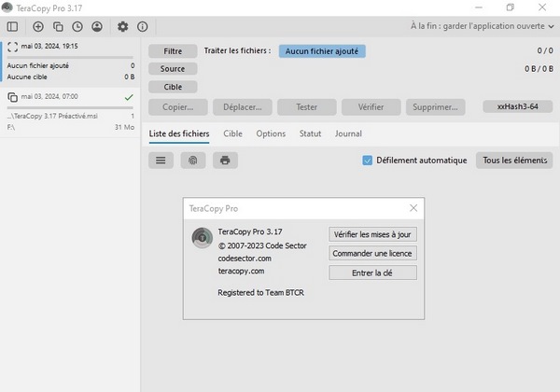Toggle the Défilement automatique checkbox
The width and height of the screenshot is (560, 392).
point(367,161)
